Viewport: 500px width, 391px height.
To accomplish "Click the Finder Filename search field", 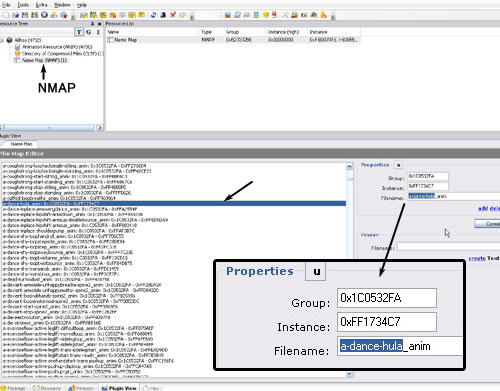I will point(448,247).
